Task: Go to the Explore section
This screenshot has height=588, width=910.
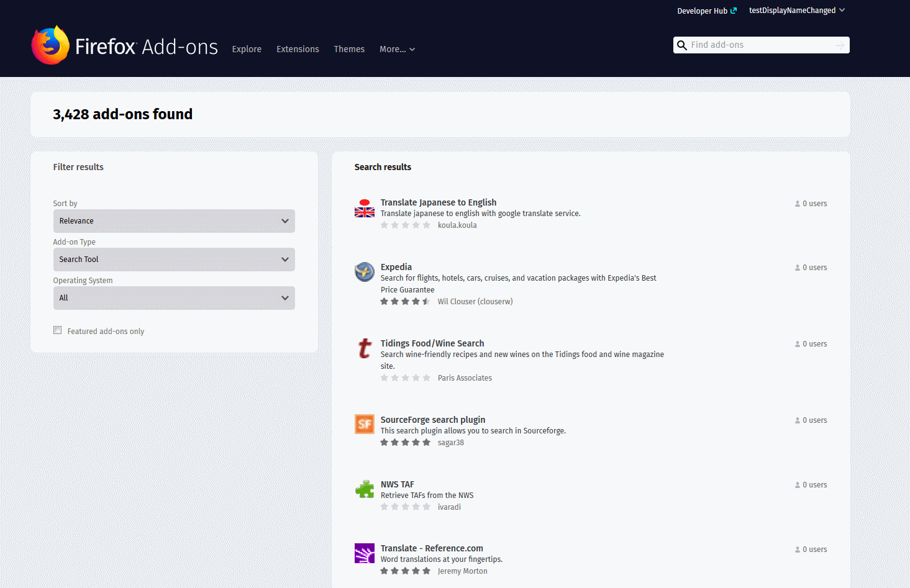Action: (247, 49)
